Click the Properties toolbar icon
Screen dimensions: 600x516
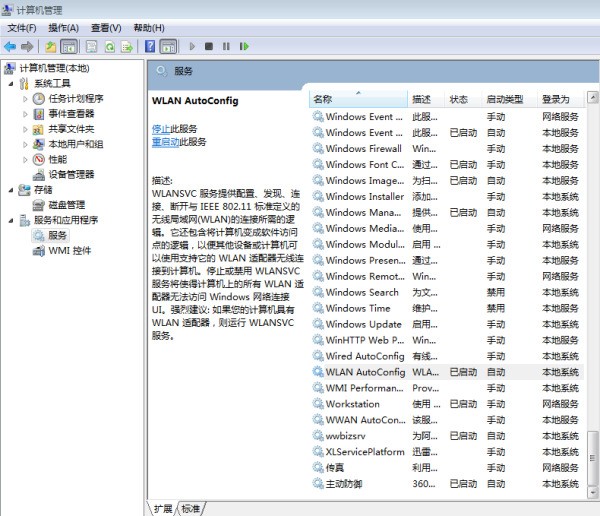tap(91, 47)
